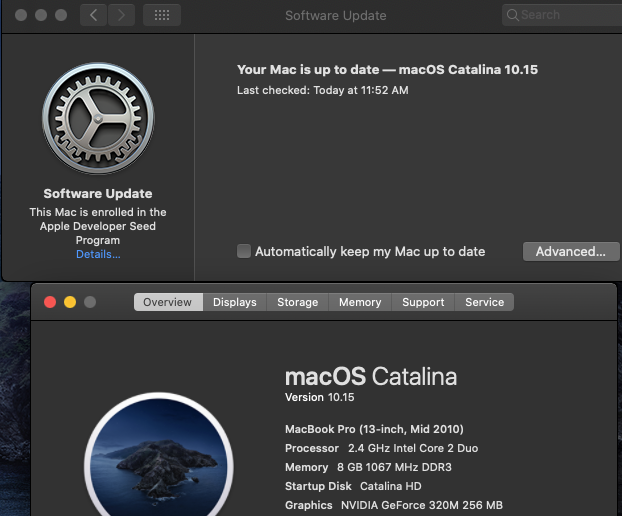
Task: Click the Software Update window title
Action: coord(336,15)
